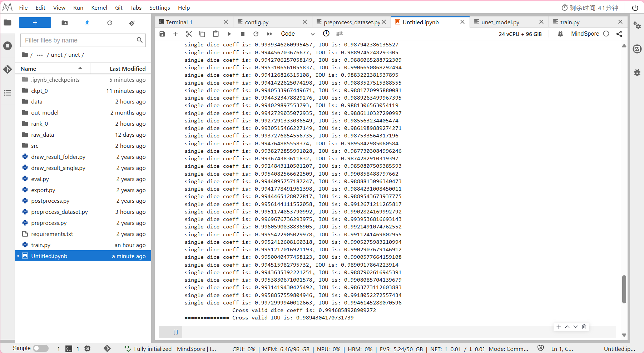Delete the cell with trash icon
644x353 pixels.
tap(584, 327)
